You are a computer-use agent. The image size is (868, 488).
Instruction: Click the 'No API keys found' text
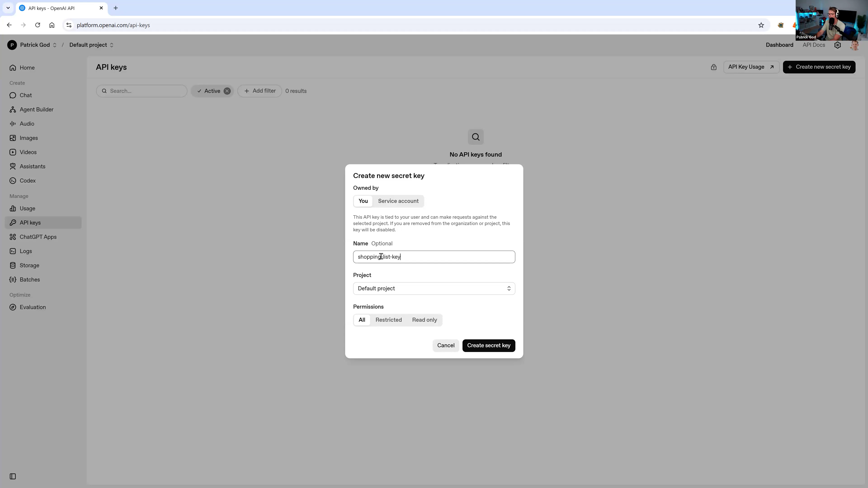click(x=475, y=155)
